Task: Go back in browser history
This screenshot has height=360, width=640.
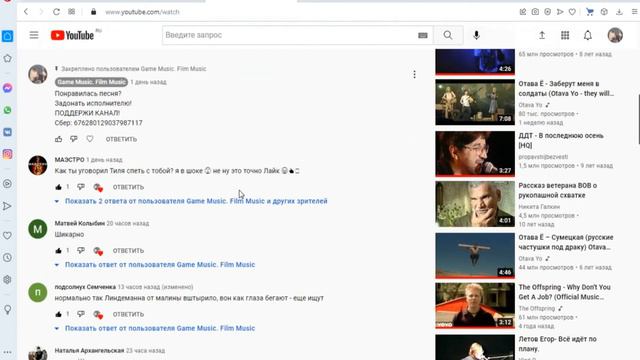Action: pyautogui.click(x=26, y=12)
